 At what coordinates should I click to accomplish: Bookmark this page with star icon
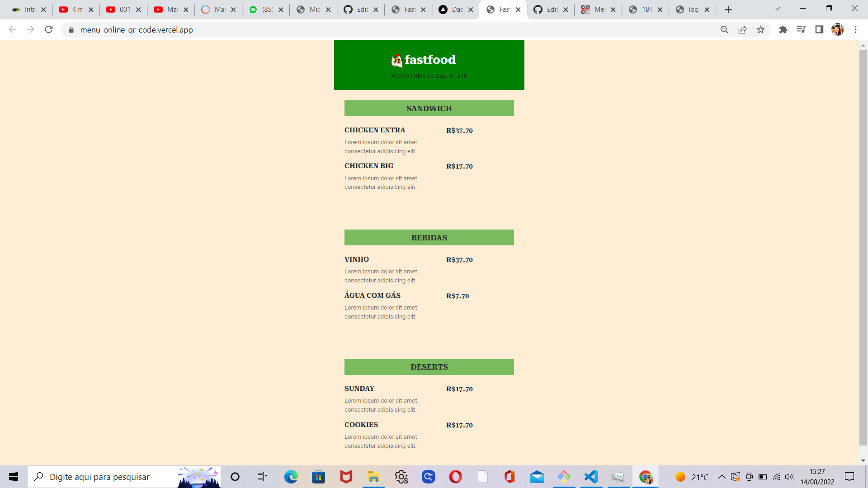coord(760,30)
